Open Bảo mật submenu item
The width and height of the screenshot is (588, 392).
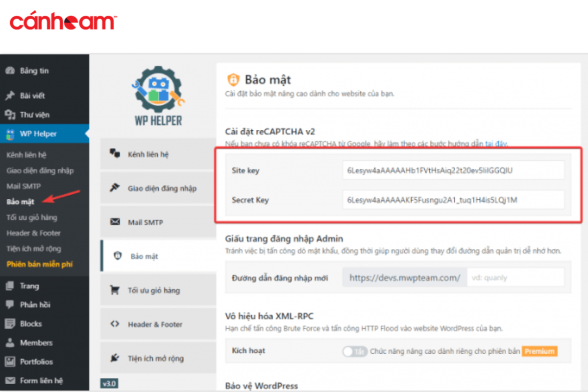[x=21, y=201]
